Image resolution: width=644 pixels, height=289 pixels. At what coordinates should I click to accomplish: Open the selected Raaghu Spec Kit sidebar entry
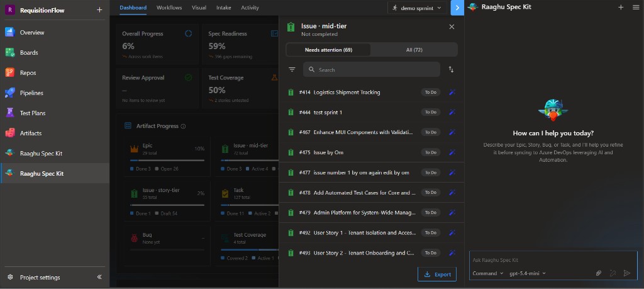click(55, 173)
